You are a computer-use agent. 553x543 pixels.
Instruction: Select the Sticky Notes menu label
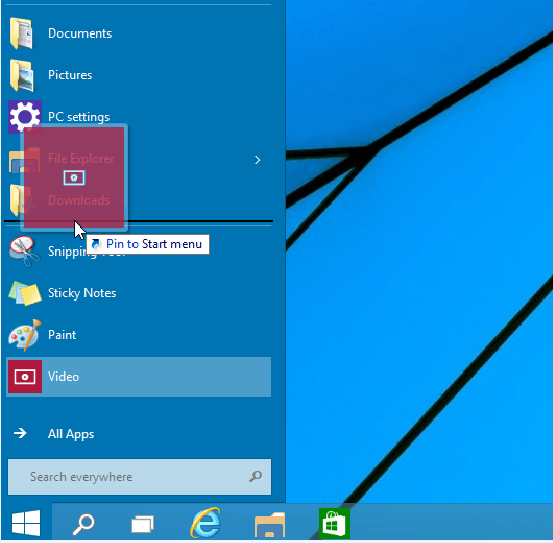click(x=82, y=293)
